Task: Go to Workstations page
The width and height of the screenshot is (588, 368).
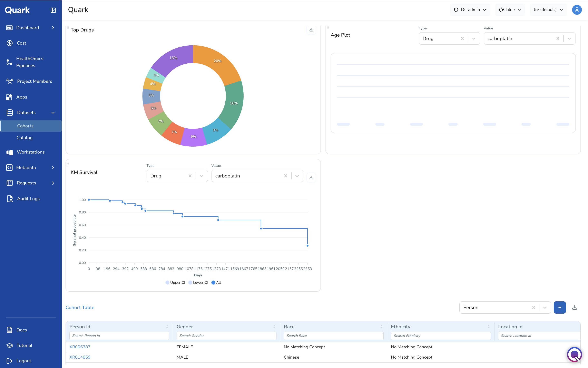Action: (31, 152)
